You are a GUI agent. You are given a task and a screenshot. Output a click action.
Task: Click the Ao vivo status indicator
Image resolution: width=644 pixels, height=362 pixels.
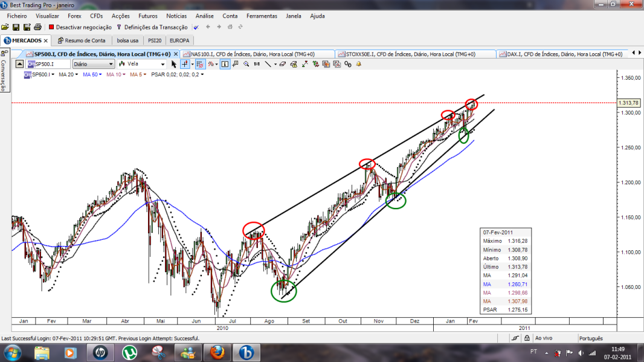click(544, 338)
